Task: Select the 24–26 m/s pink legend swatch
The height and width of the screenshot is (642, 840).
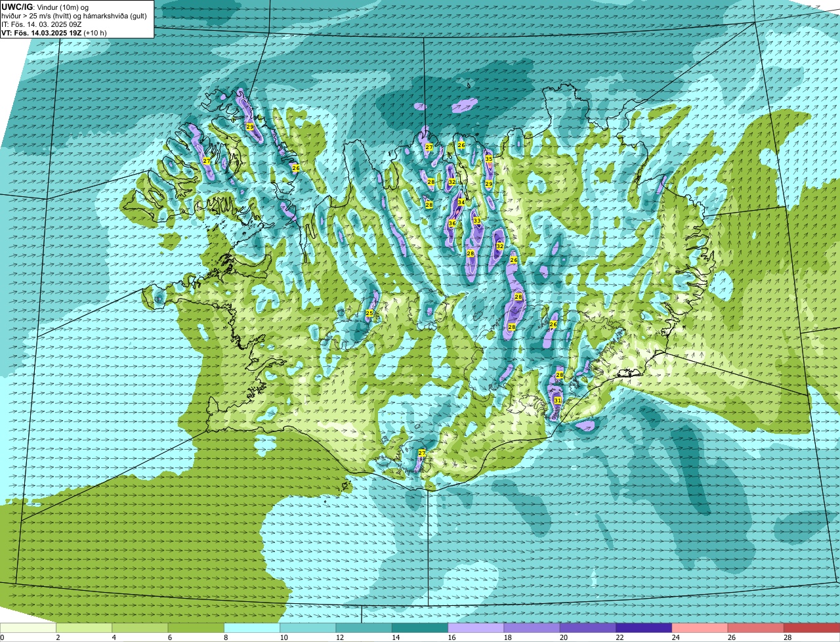Action: pos(700,628)
